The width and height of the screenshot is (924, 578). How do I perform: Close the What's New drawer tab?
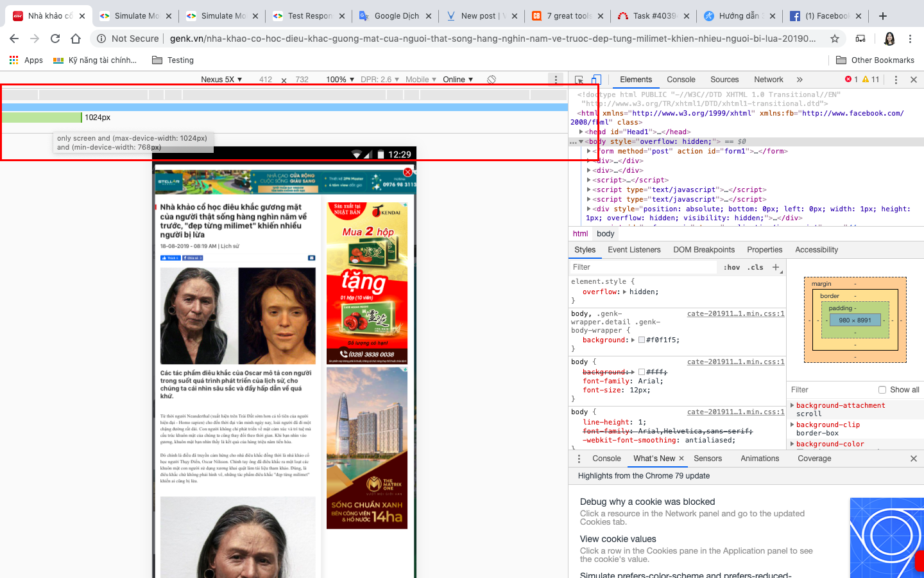[x=681, y=459]
